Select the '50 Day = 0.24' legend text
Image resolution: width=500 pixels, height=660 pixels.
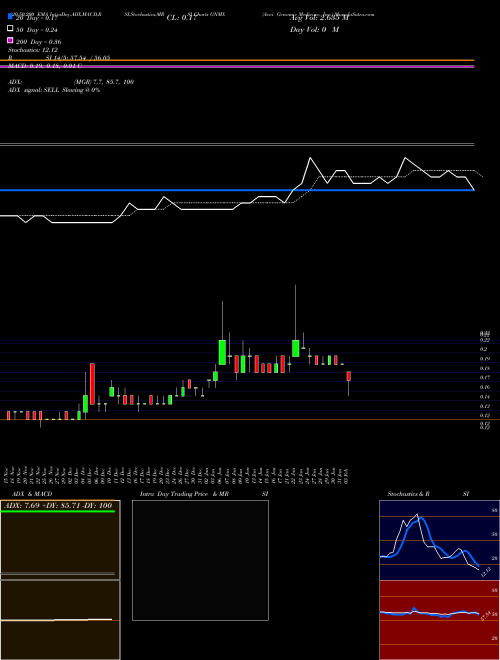click(37, 30)
